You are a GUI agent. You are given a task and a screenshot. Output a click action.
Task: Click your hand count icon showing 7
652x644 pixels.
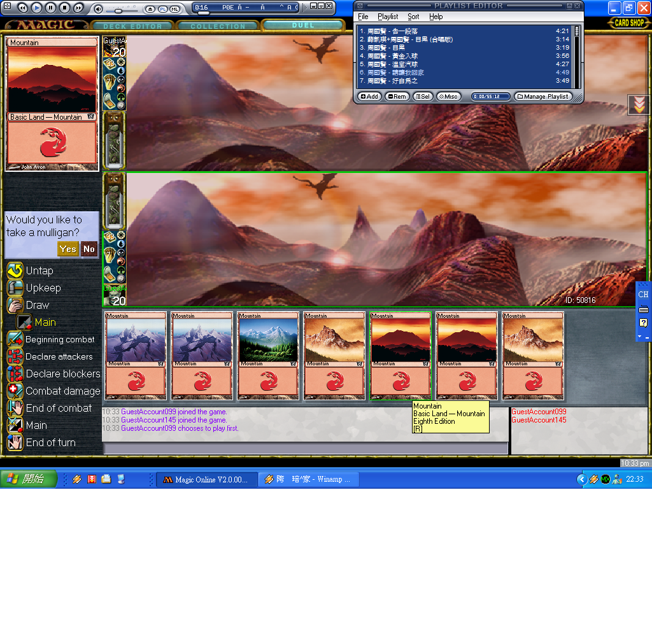tap(110, 255)
